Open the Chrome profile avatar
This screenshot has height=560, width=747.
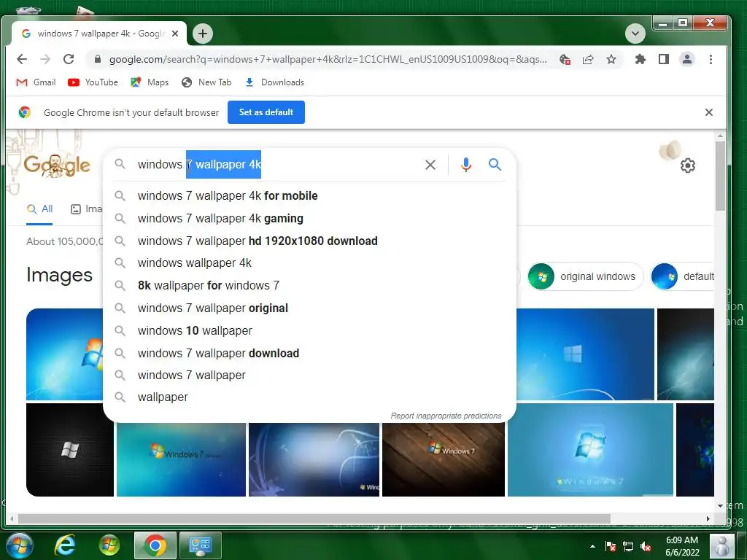687,59
